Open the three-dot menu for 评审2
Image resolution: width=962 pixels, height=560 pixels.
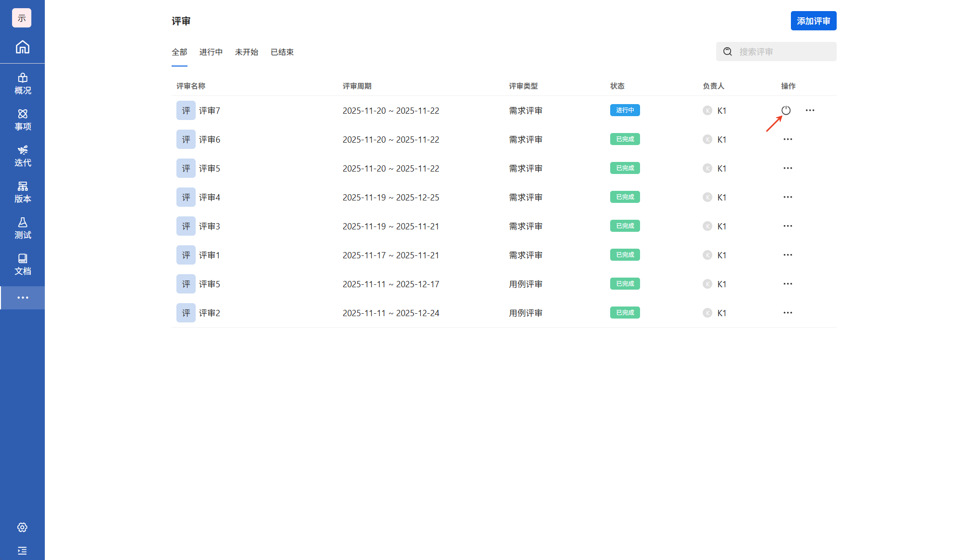(788, 313)
